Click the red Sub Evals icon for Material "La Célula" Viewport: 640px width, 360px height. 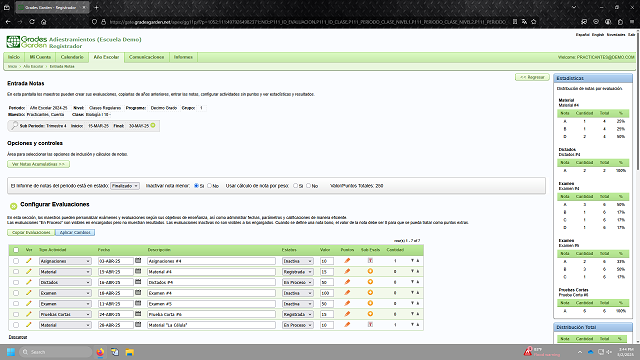370,324
